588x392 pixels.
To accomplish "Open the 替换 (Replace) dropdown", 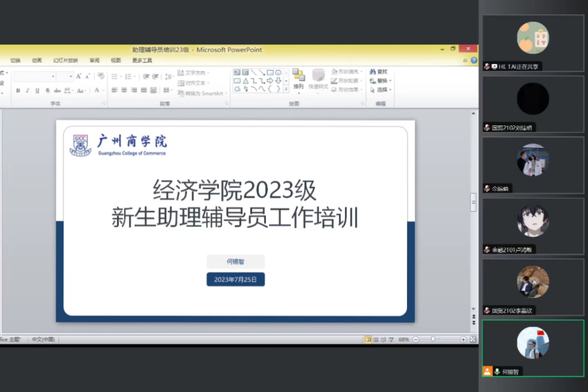I will pos(383,81).
